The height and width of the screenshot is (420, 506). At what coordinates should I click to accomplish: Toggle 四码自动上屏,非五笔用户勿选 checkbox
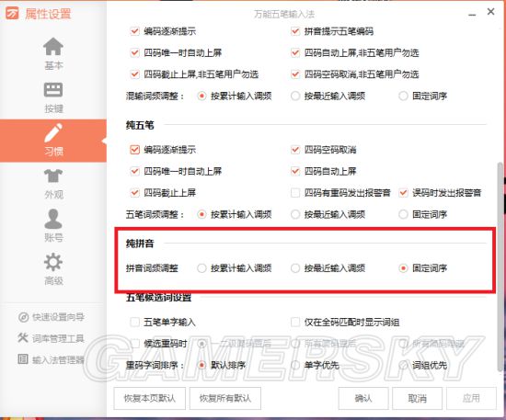tap(295, 53)
